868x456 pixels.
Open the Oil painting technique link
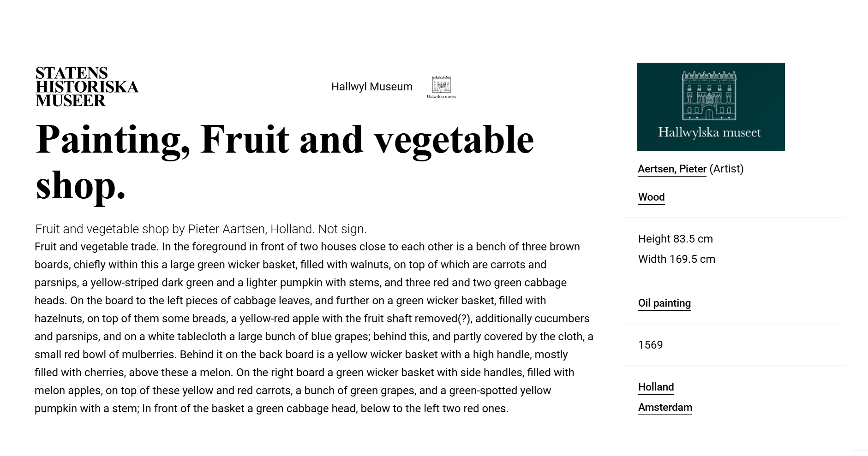[664, 303]
